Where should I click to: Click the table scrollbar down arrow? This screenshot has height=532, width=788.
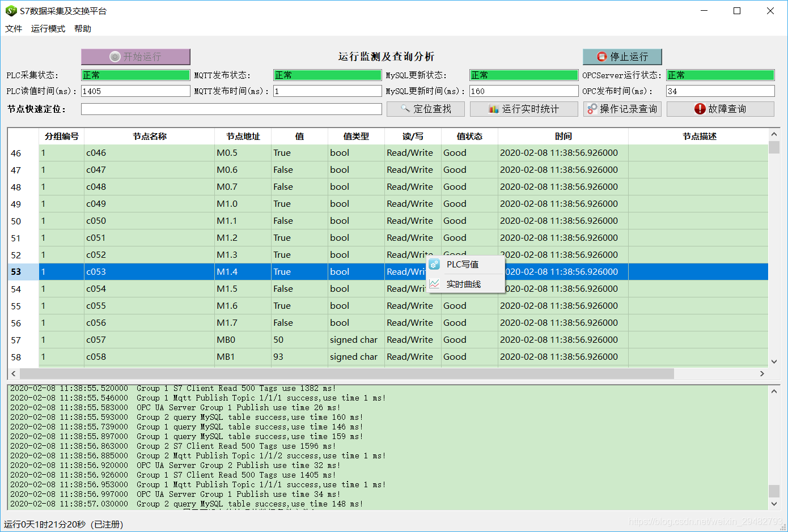click(x=774, y=361)
